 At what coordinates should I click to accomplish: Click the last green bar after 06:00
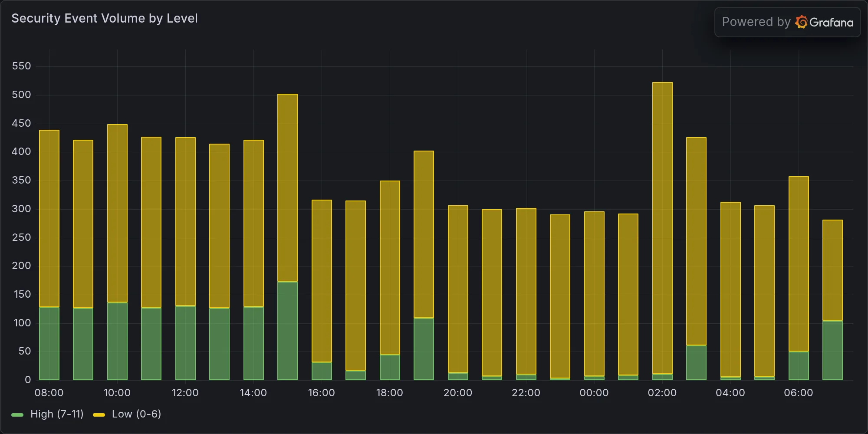[832, 350]
